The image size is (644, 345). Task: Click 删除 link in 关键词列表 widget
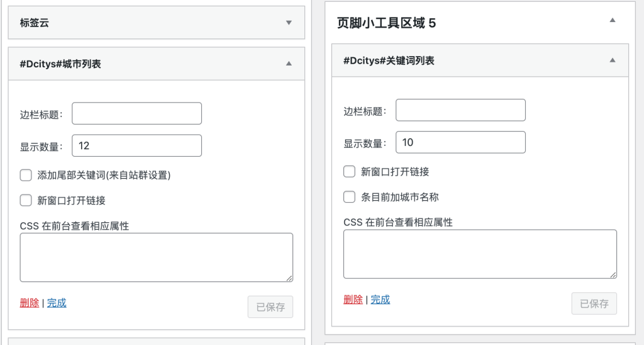[x=353, y=300]
